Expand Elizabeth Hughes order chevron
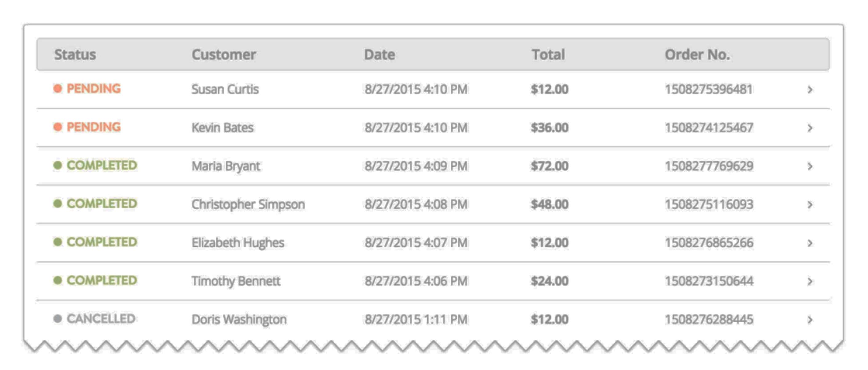Screen dimensions: 868x370 pyautogui.click(x=810, y=243)
